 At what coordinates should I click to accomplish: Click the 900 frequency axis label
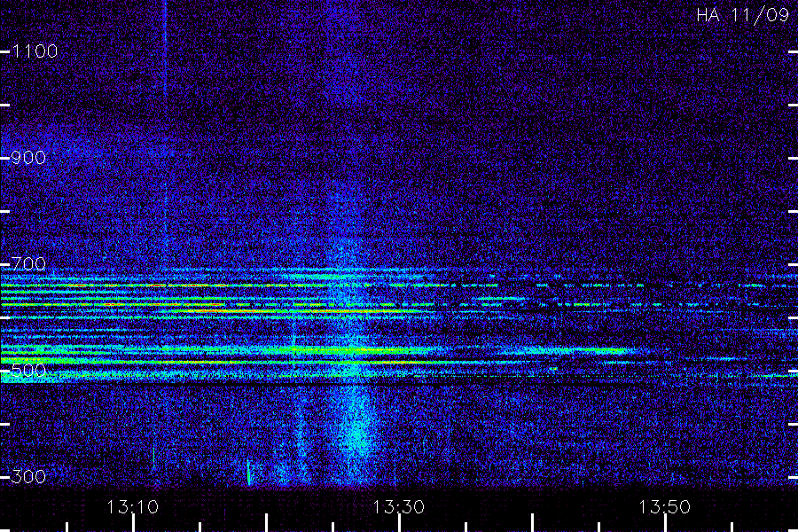(x=28, y=158)
